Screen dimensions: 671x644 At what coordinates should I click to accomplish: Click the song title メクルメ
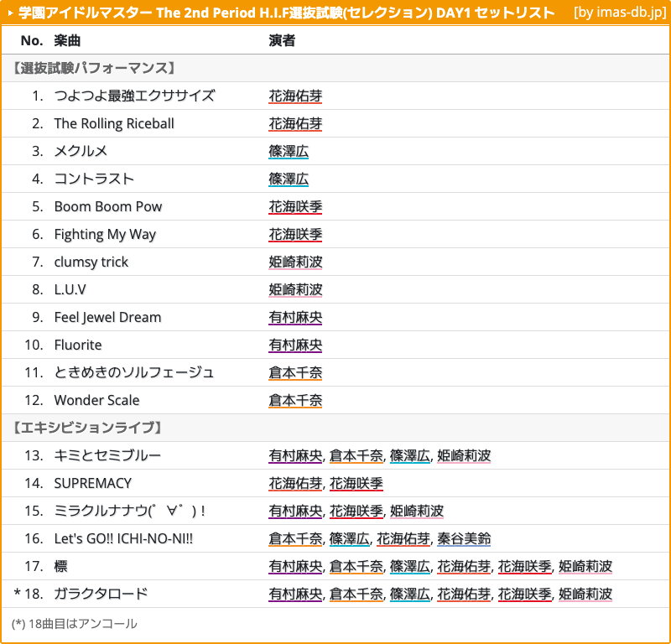[81, 151]
